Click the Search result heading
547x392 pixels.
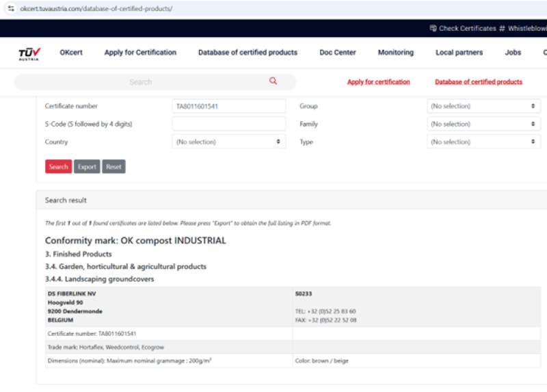tap(66, 200)
